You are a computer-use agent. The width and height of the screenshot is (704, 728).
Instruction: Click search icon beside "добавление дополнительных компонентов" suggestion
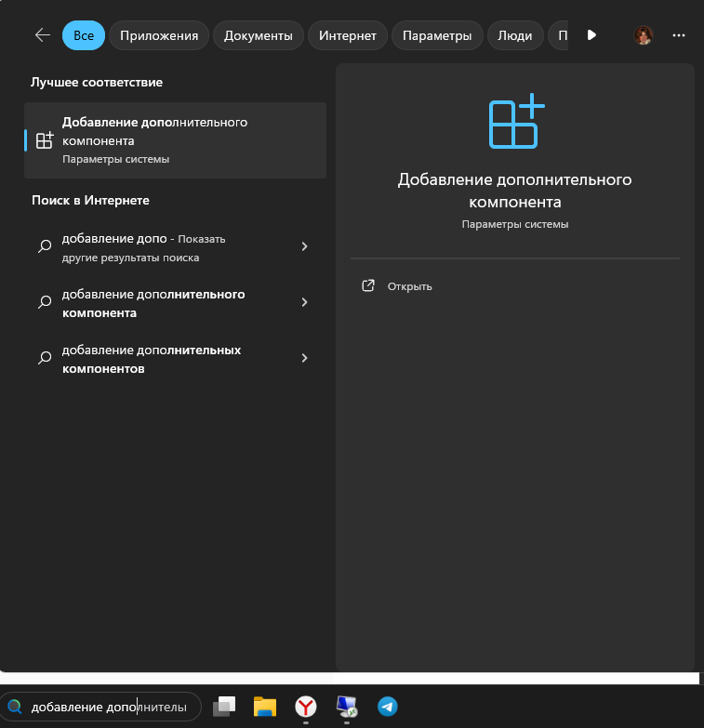point(45,358)
